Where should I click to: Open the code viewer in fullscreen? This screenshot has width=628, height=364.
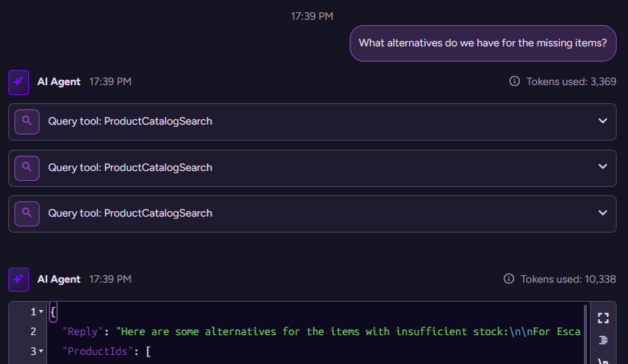[603, 318]
